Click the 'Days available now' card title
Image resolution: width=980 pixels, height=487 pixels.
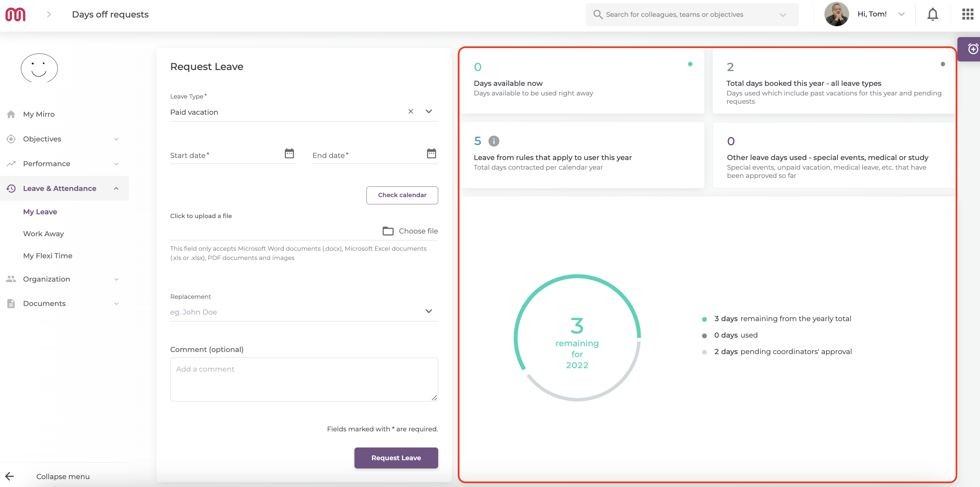pos(508,83)
